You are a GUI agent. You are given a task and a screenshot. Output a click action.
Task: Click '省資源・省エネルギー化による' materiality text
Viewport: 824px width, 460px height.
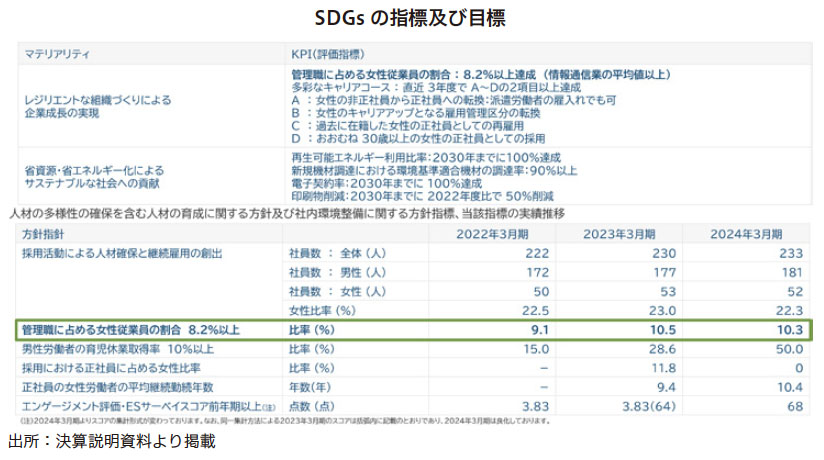(x=94, y=170)
